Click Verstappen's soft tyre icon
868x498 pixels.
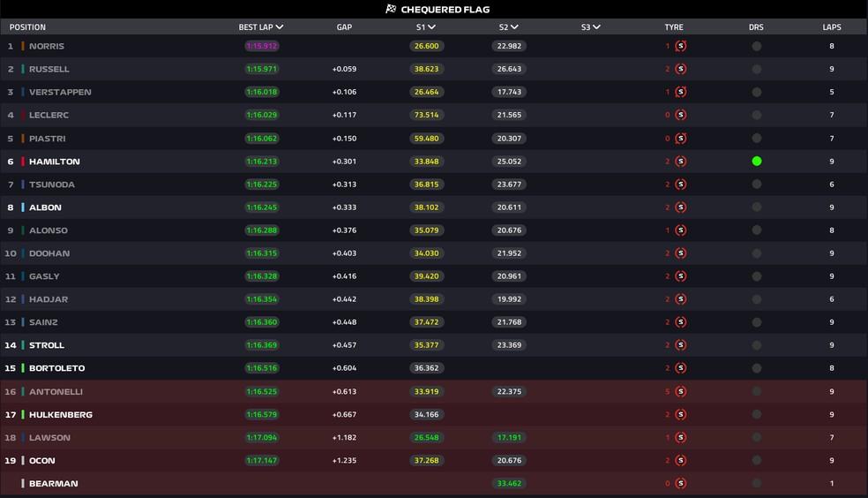(x=681, y=92)
